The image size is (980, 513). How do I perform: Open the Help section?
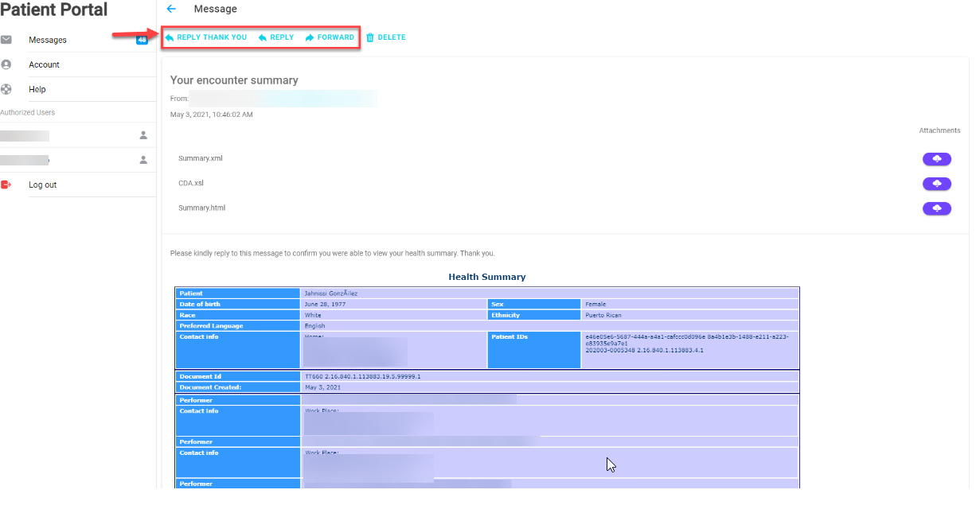click(x=37, y=89)
